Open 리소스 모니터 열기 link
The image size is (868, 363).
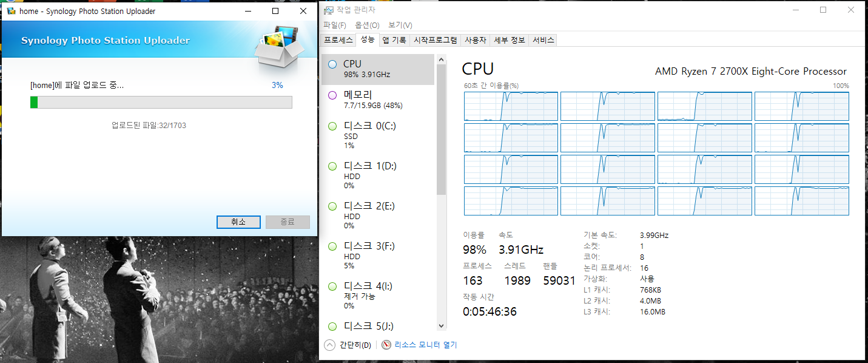click(426, 345)
